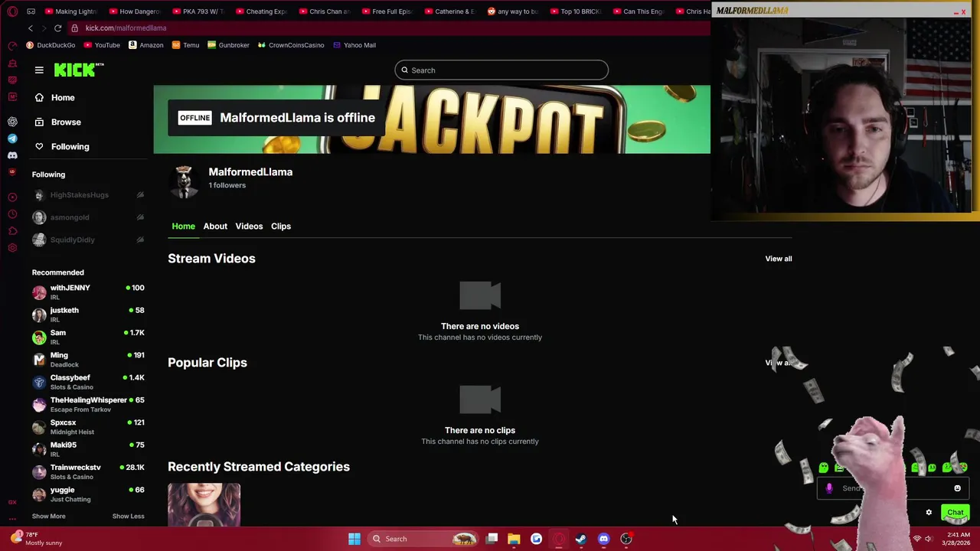Open YouTube bookmark
Screen dimensions: 980x551
click(x=102, y=45)
